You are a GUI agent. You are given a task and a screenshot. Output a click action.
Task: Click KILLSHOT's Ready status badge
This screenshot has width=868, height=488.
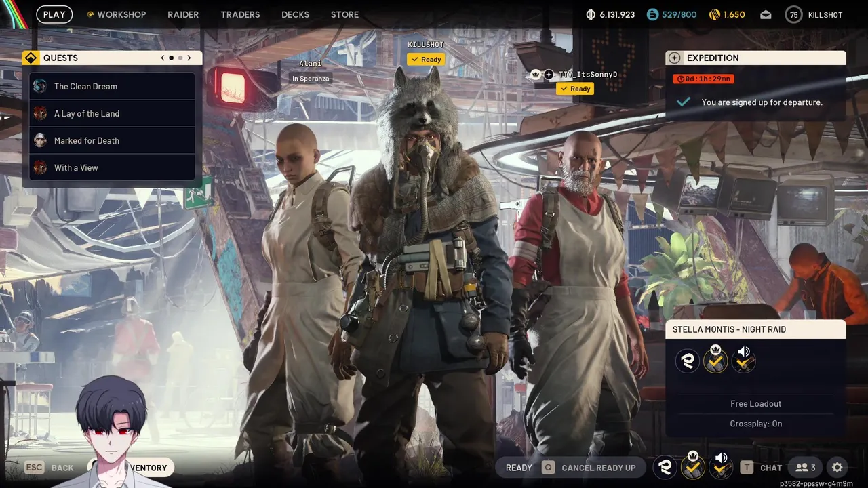pyautogui.click(x=426, y=60)
